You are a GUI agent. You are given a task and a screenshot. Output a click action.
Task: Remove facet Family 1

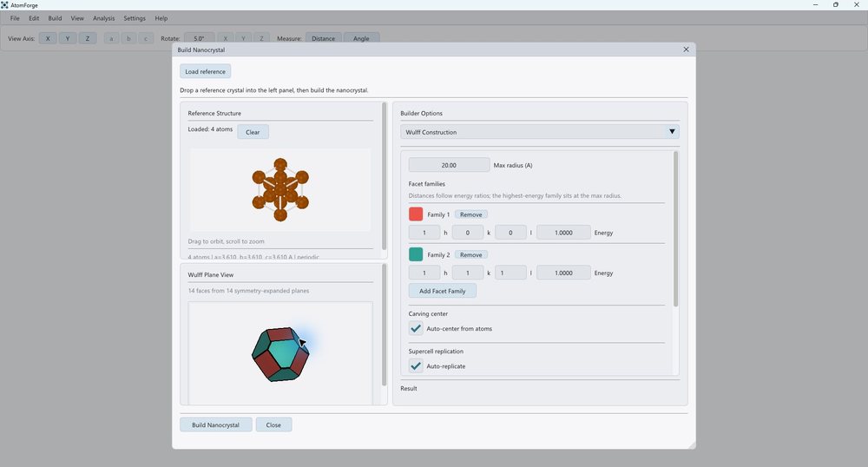471,214
